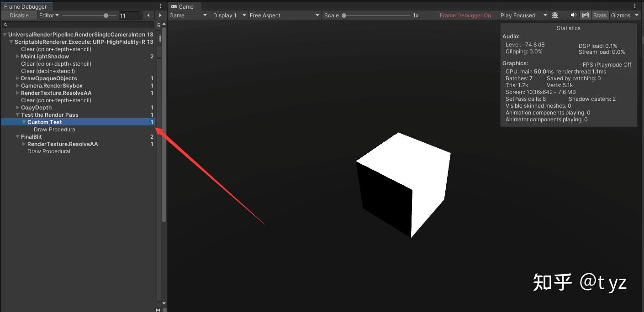Open the Display 1 dropdown
The image size is (644, 312).
[228, 15]
